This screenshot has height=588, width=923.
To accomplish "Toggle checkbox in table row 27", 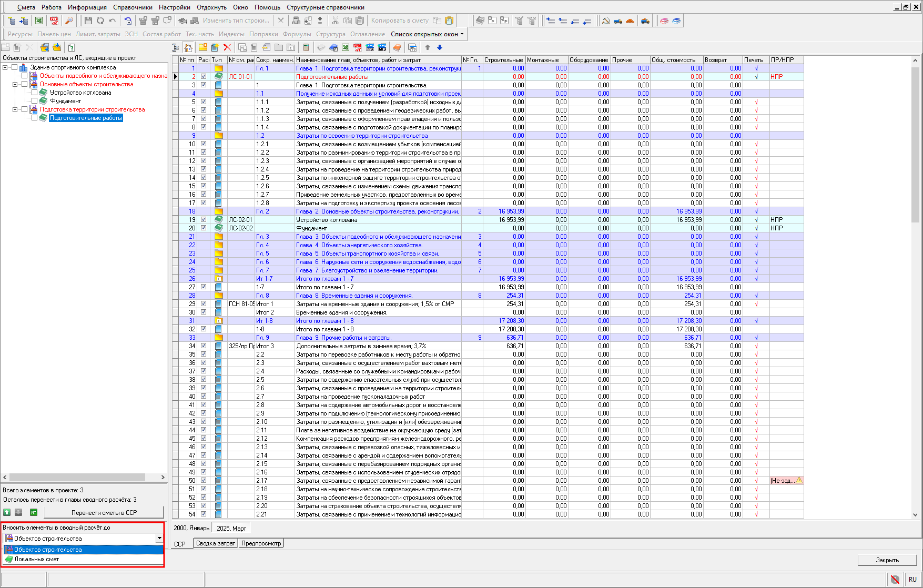I will 204,287.
